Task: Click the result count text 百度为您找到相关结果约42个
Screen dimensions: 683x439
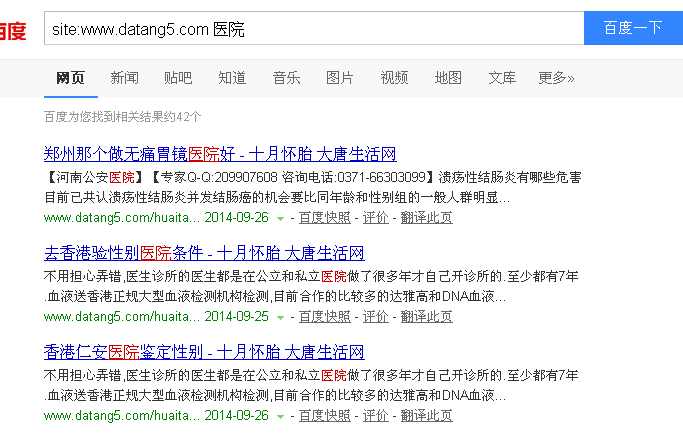Action: coord(122,117)
